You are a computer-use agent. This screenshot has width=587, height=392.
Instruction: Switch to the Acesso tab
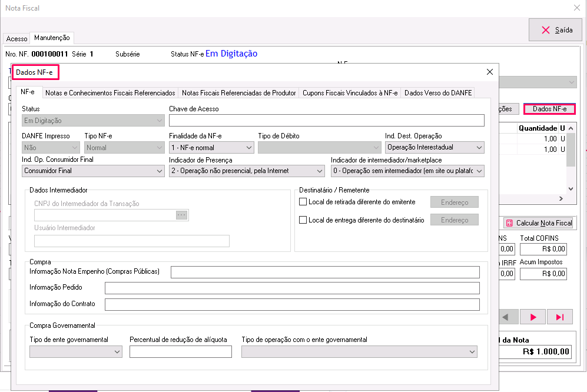pyautogui.click(x=16, y=39)
